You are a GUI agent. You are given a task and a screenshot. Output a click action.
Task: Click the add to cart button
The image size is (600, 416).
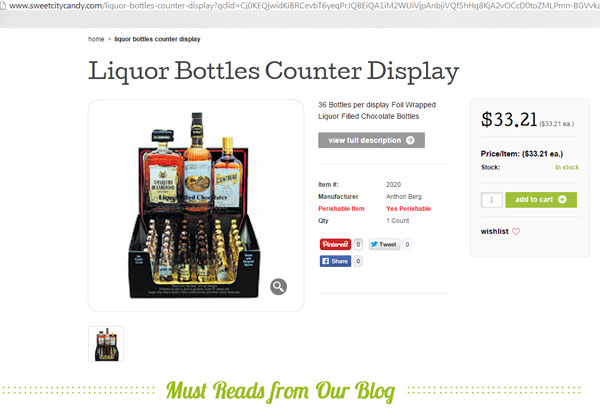pyautogui.click(x=541, y=200)
